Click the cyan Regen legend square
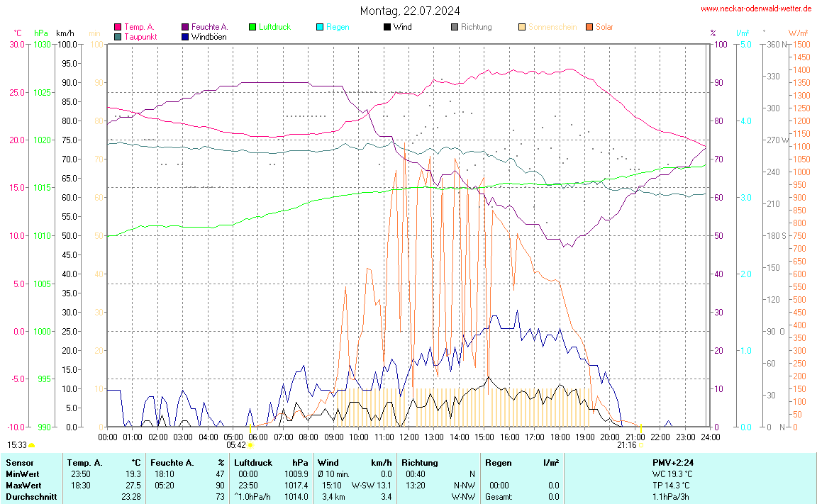The image size is (817, 504). [x=320, y=27]
